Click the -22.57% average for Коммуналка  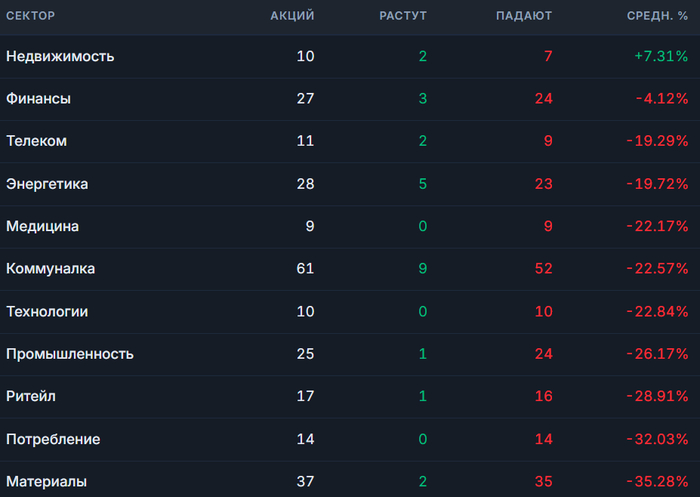point(657,269)
